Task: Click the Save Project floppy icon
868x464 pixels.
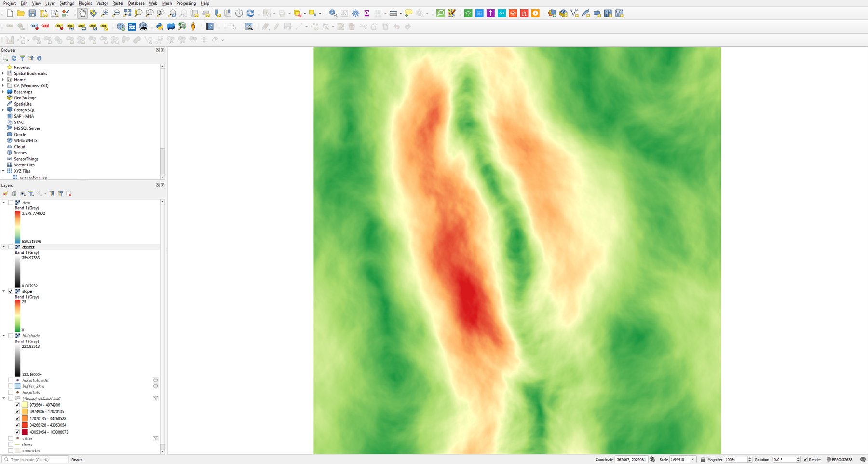Action: pos(32,14)
